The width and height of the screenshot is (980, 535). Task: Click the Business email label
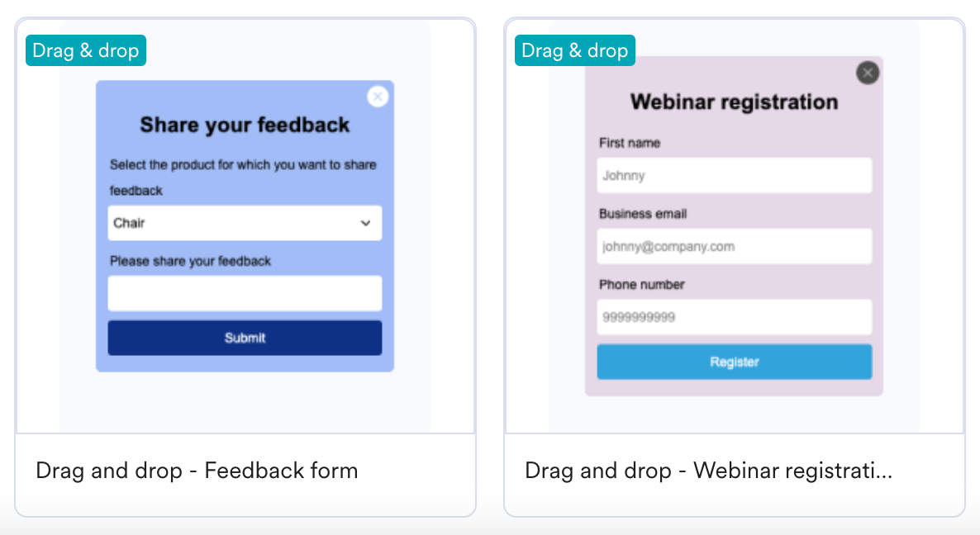[643, 214]
